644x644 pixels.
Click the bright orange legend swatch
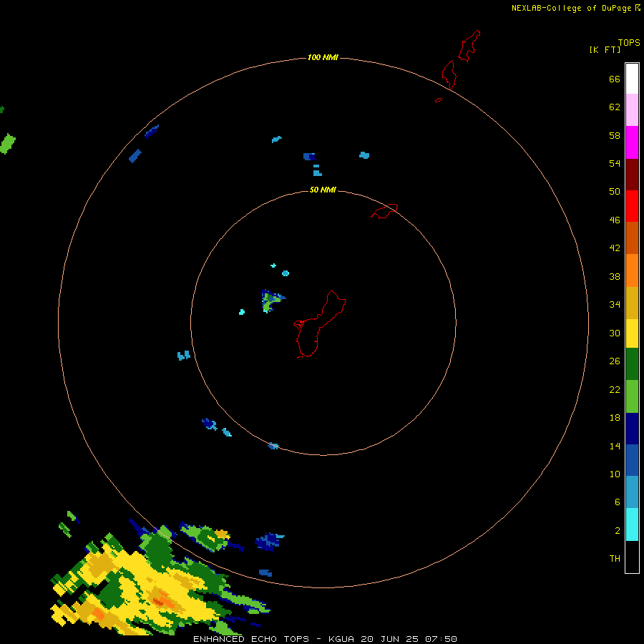632,270
